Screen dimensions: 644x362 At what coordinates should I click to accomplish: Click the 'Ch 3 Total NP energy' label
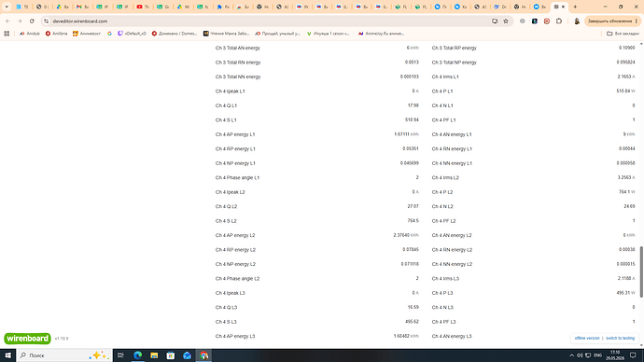pos(454,63)
